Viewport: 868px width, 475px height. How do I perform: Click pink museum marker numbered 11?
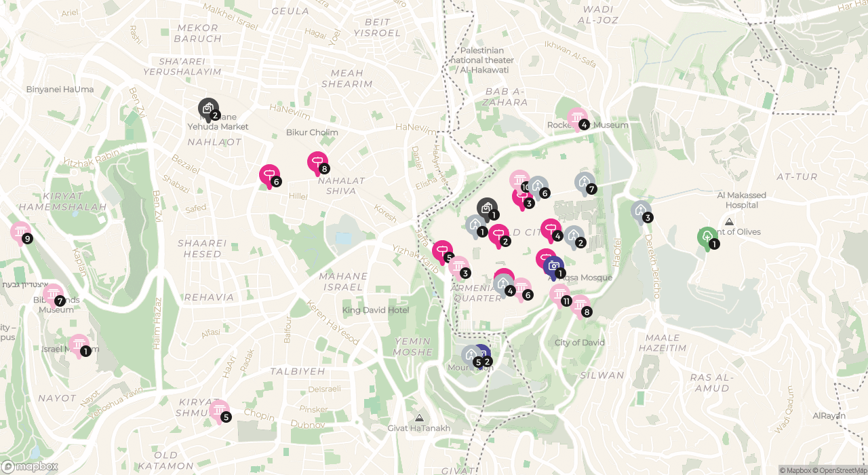pos(559,294)
